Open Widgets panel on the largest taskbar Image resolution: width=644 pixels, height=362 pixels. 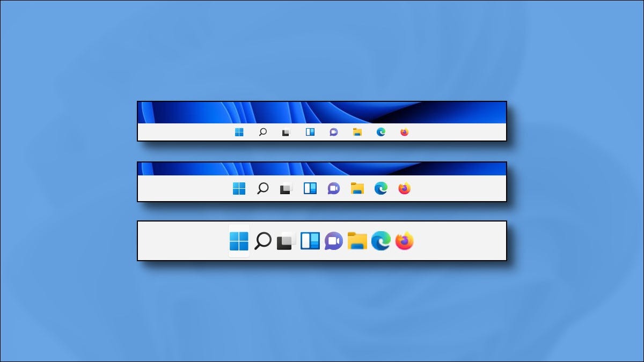pyautogui.click(x=310, y=241)
